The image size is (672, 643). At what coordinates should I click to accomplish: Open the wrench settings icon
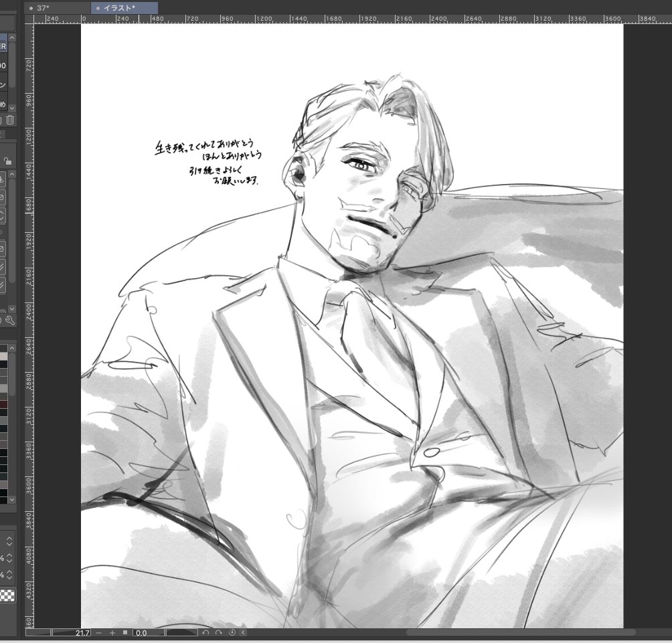(10, 320)
